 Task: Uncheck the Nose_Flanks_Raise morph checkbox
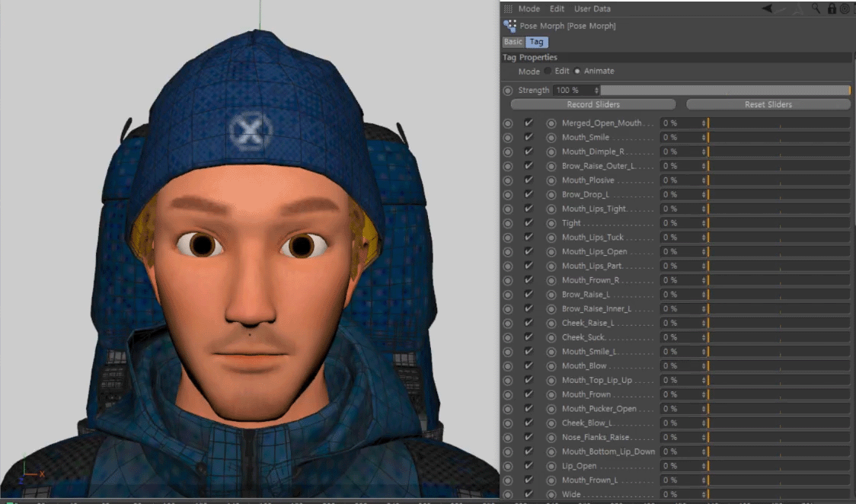[529, 437]
